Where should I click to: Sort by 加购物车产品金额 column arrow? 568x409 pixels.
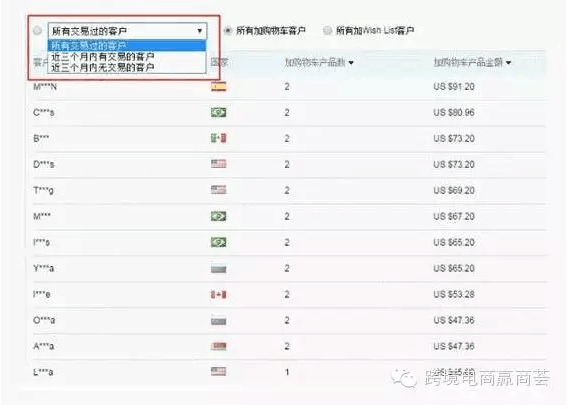[509, 63]
